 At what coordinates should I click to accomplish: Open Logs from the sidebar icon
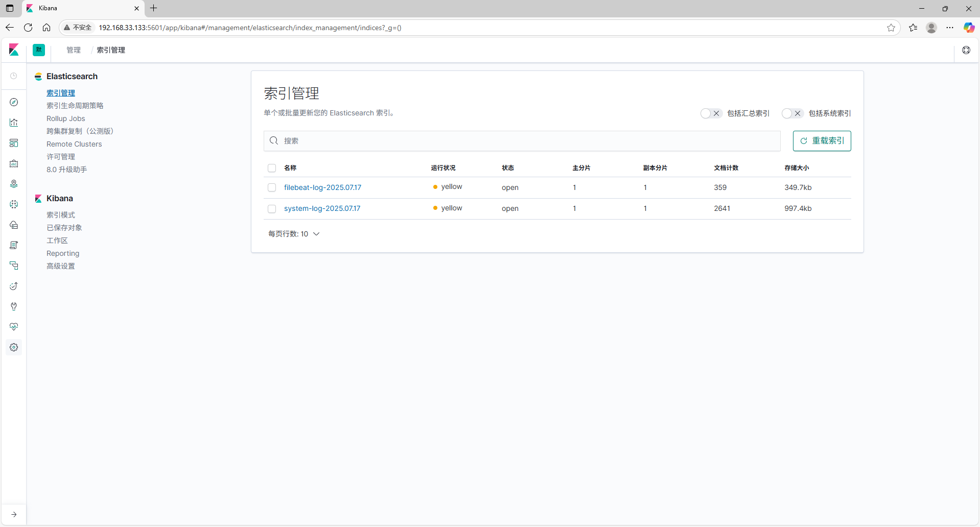point(14,245)
